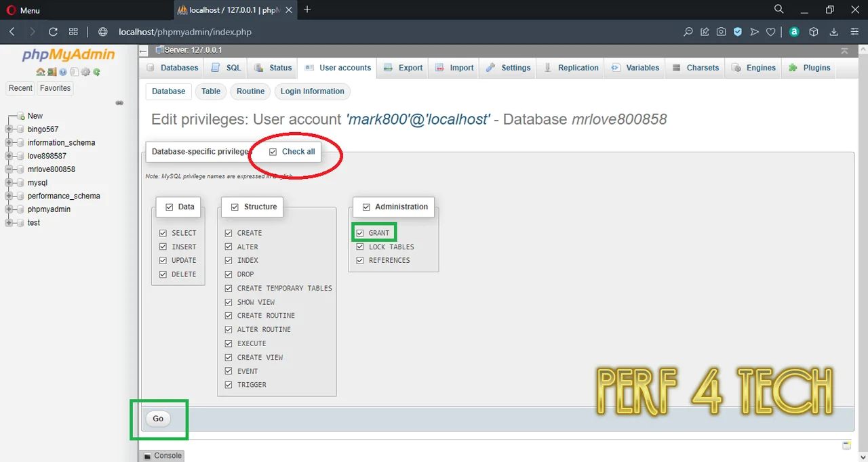Open the blue shield privacy icon

[738, 32]
